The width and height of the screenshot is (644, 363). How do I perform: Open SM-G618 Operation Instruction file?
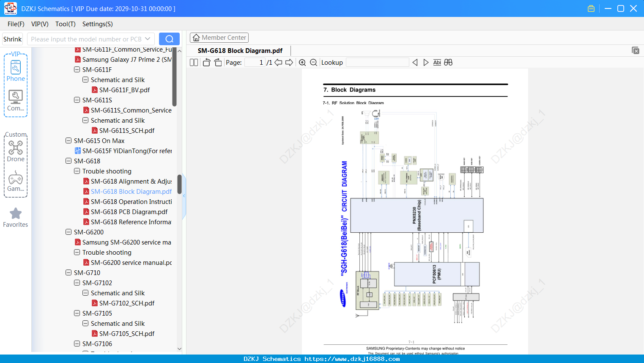click(128, 201)
